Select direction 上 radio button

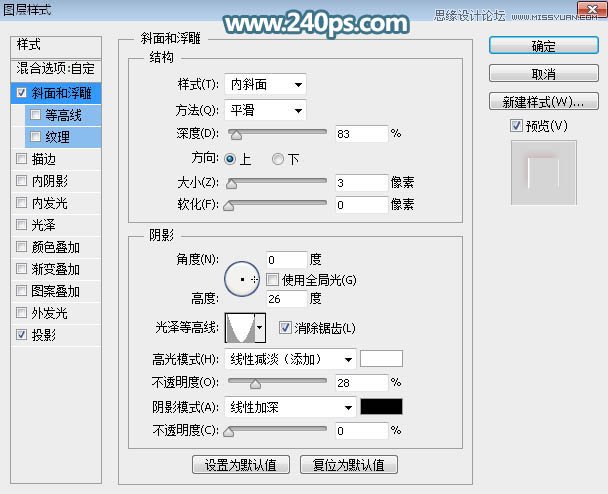[x=230, y=159]
